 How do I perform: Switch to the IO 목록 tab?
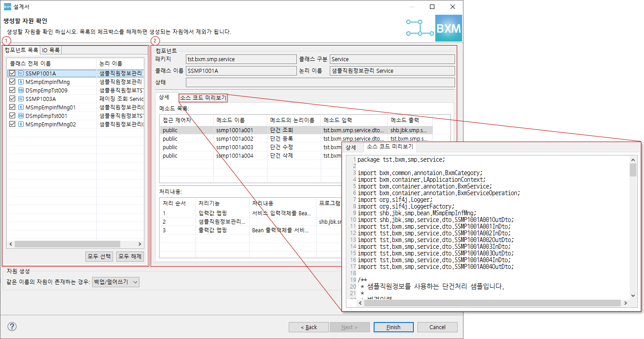tap(51, 50)
